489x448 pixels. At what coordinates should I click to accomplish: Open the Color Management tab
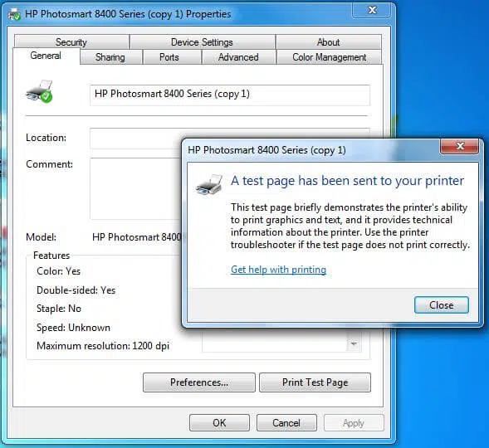point(330,57)
